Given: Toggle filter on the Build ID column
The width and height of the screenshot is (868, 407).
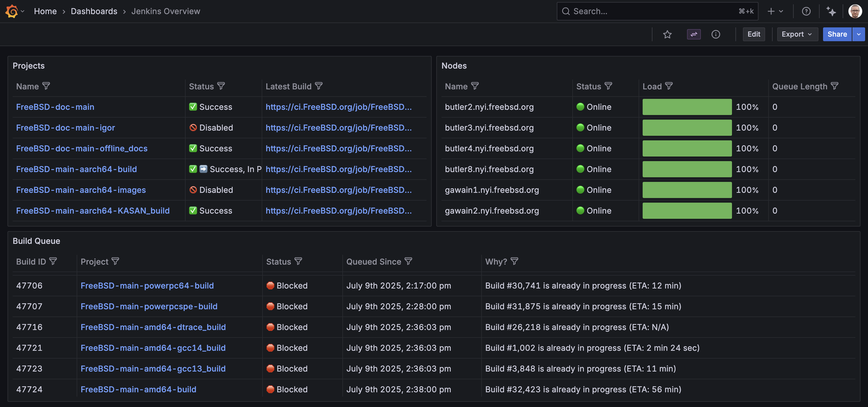Looking at the screenshot, I should 54,261.
